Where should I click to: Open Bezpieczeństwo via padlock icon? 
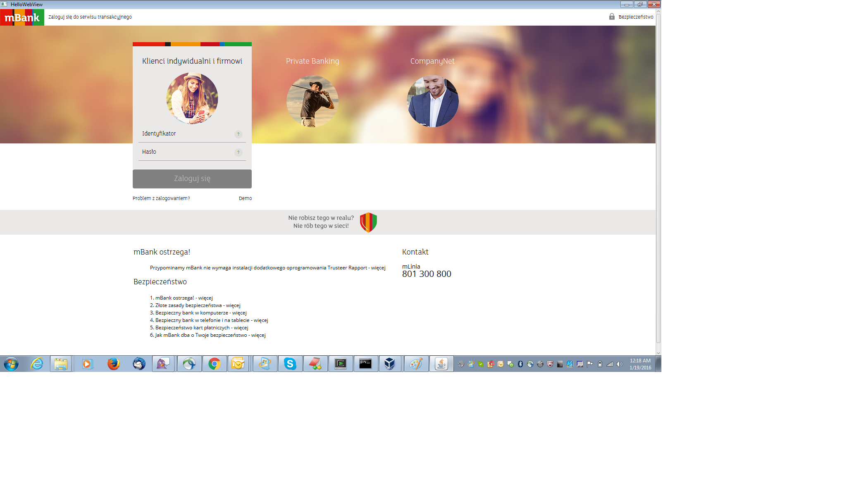pyautogui.click(x=612, y=17)
